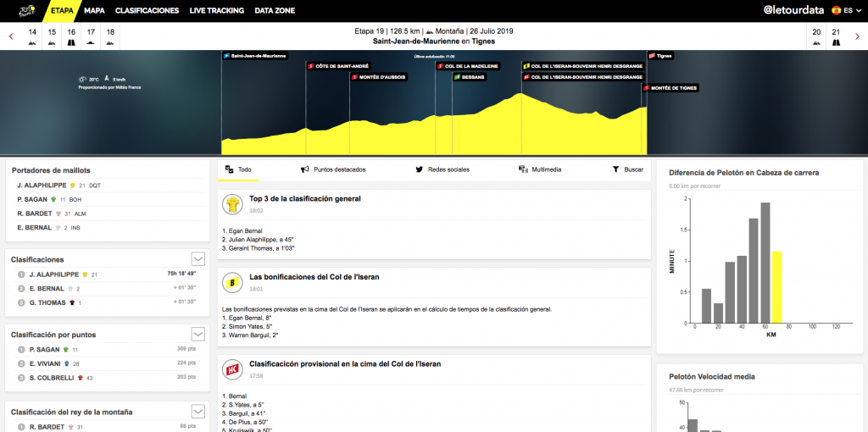Open the ETAPA tab
Viewport: 868px width, 432px height.
[61, 10]
